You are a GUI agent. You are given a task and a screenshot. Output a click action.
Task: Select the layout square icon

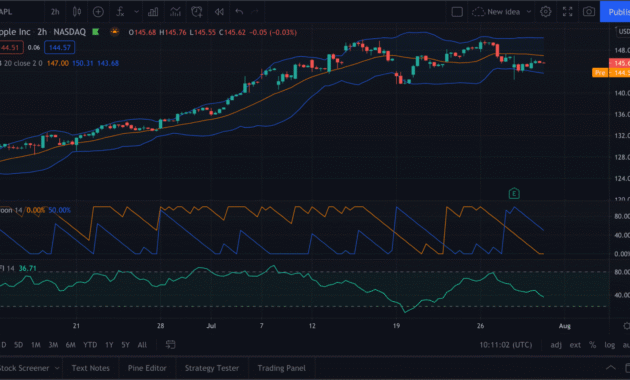(457, 12)
